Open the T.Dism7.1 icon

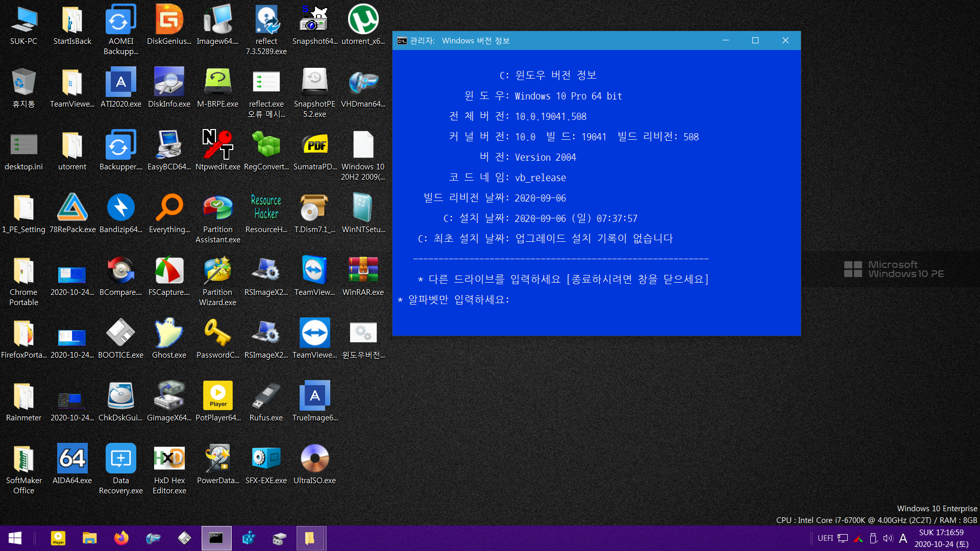tap(314, 213)
